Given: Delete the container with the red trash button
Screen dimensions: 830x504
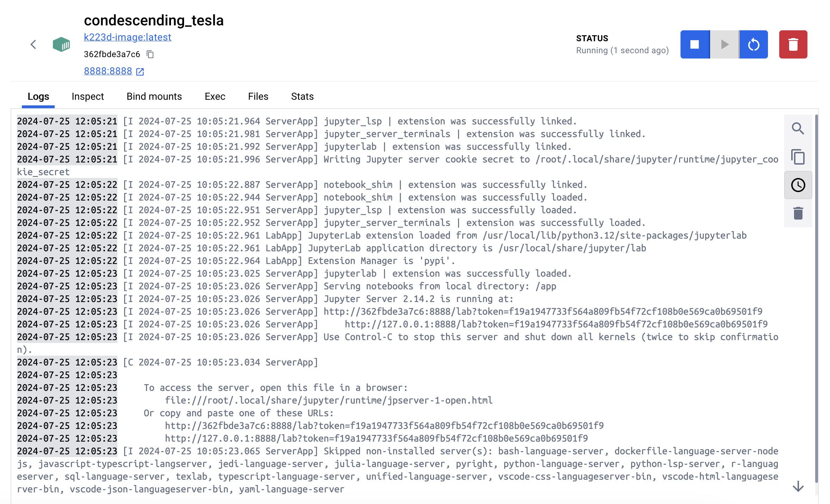Looking at the screenshot, I should click(x=793, y=44).
